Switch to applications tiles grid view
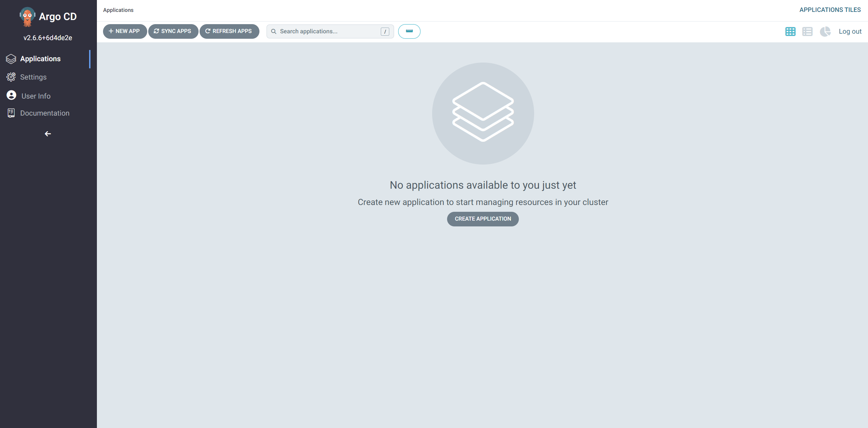Screen dimensions: 868x428 coord(790,32)
